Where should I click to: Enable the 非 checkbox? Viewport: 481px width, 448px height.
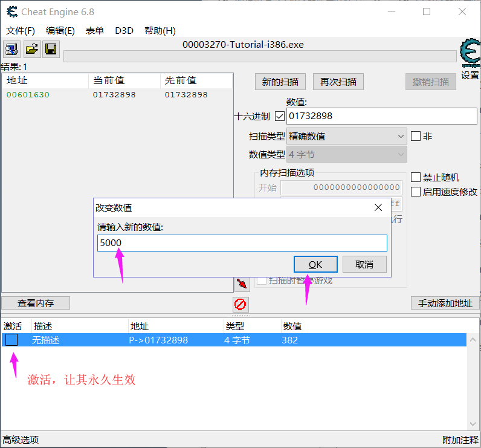(x=416, y=136)
